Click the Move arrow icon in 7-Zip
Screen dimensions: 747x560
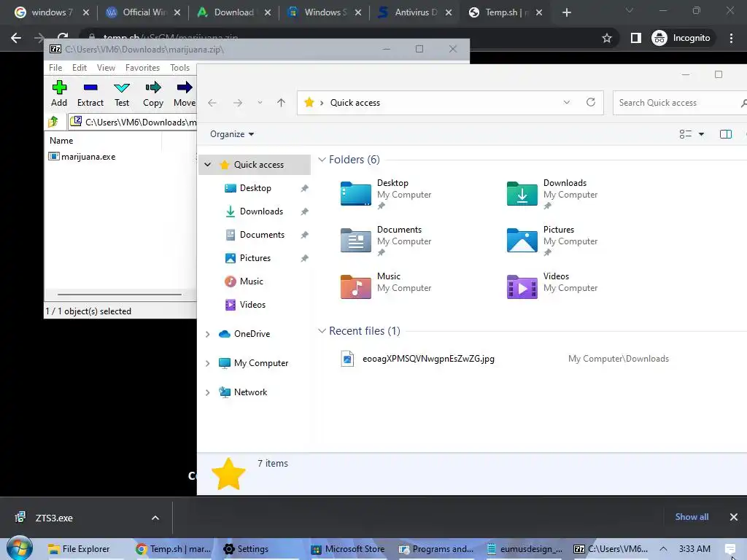point(185,87)
